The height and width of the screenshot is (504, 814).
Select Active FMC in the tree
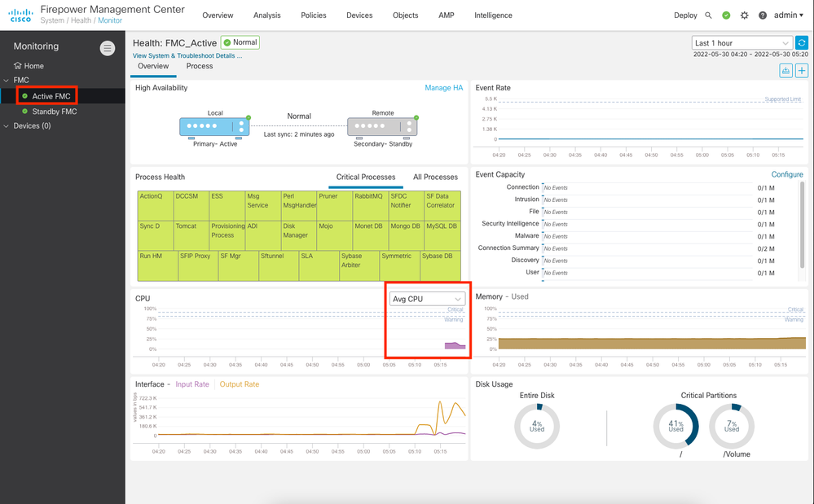pos(51,96)
